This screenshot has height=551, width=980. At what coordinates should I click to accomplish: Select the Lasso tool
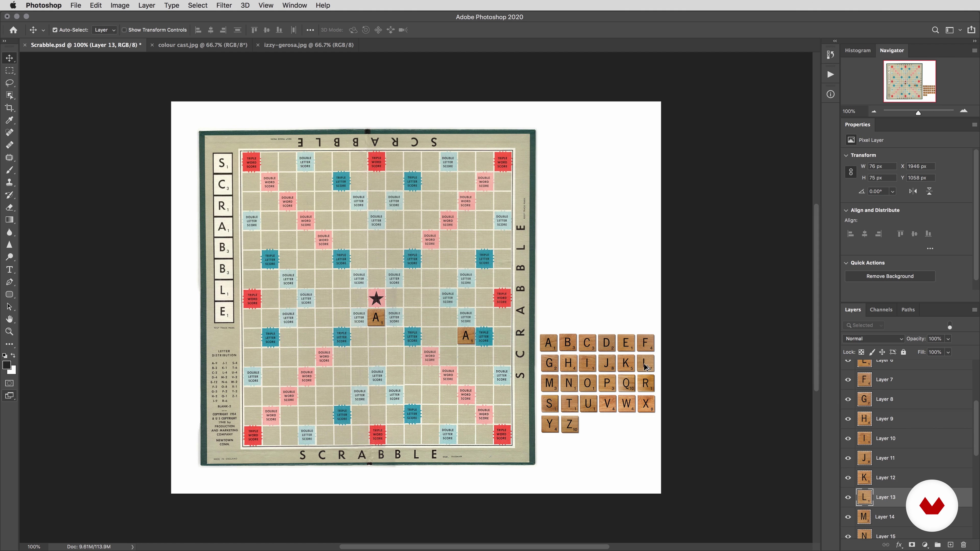point(9,83)
